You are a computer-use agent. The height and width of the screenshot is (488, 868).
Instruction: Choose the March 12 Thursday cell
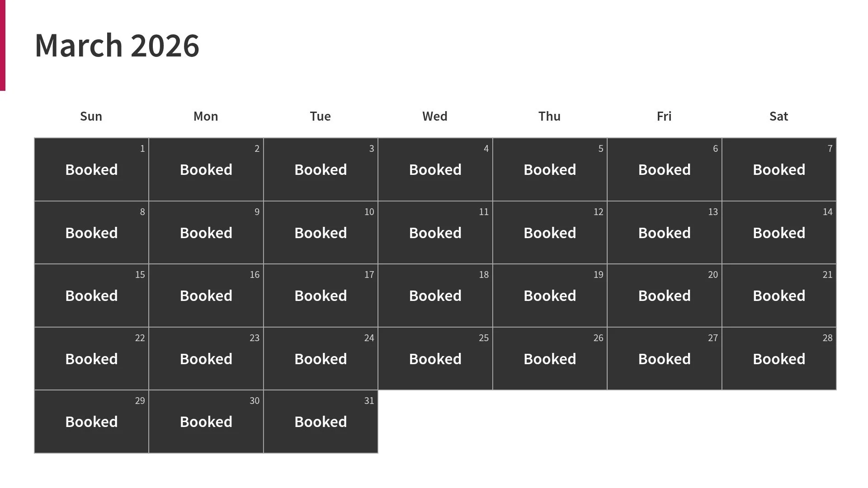coord(550,233)
